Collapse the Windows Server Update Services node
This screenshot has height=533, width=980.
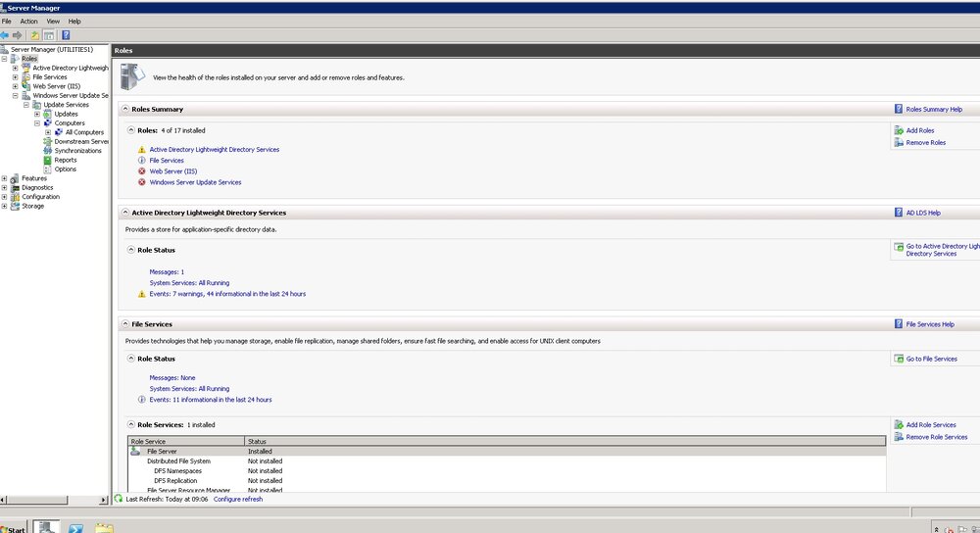click(15, 96)
